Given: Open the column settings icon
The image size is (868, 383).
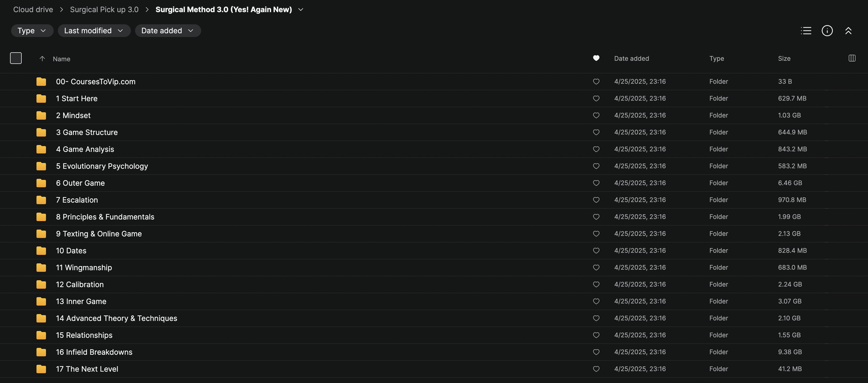Looking at the screenshot, I should click(852, 58).
